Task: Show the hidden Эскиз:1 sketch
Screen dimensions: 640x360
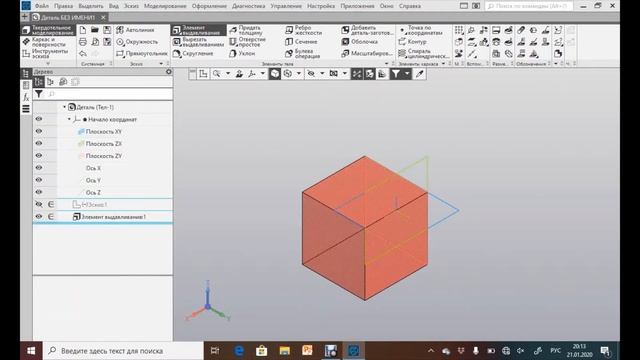Action: click(39, 204)
